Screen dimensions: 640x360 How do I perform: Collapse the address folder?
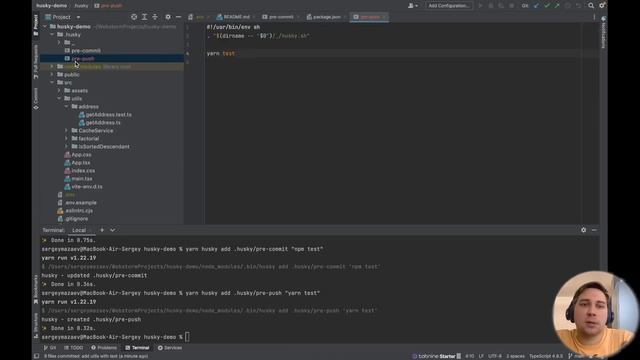tap(66, 107)
